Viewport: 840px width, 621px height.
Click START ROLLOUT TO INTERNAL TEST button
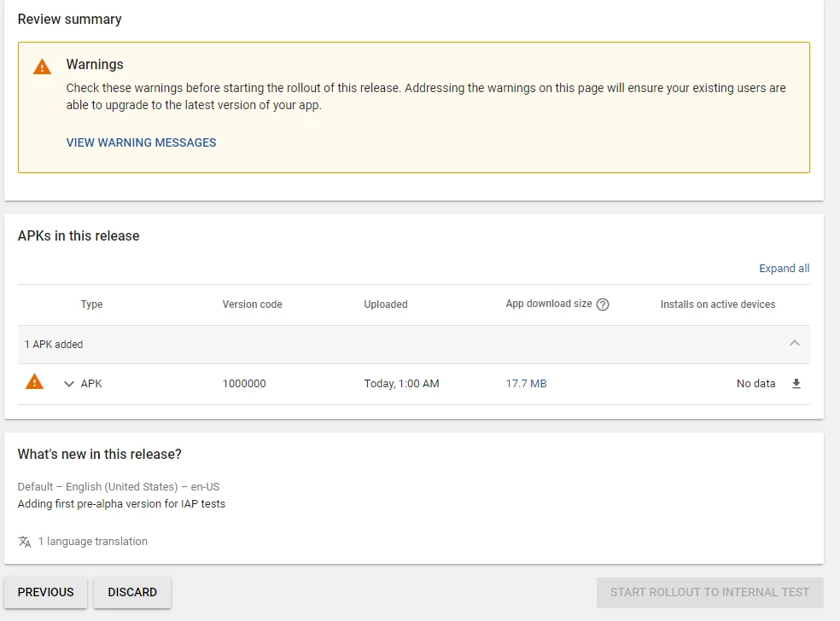pos(709,592)
